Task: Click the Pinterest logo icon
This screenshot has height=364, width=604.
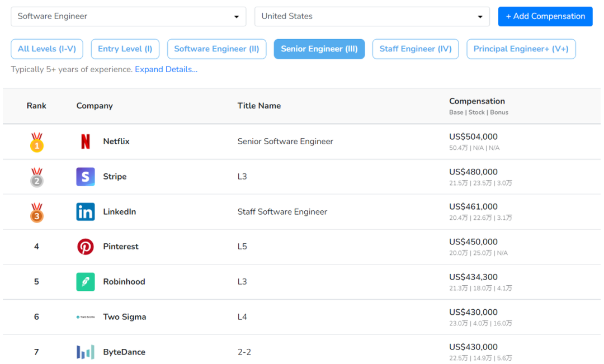Action: pyautogui.click(x=86, y=247)
